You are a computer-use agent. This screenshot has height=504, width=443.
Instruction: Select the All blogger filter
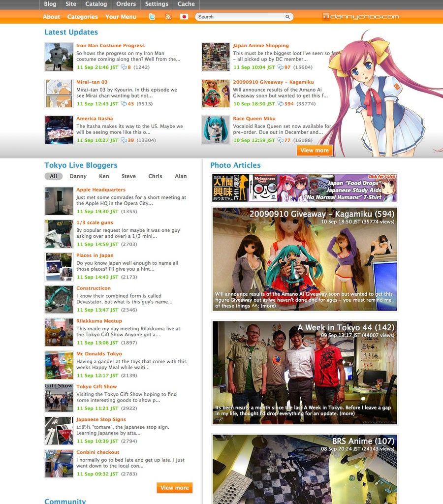[x=53, y=176]
